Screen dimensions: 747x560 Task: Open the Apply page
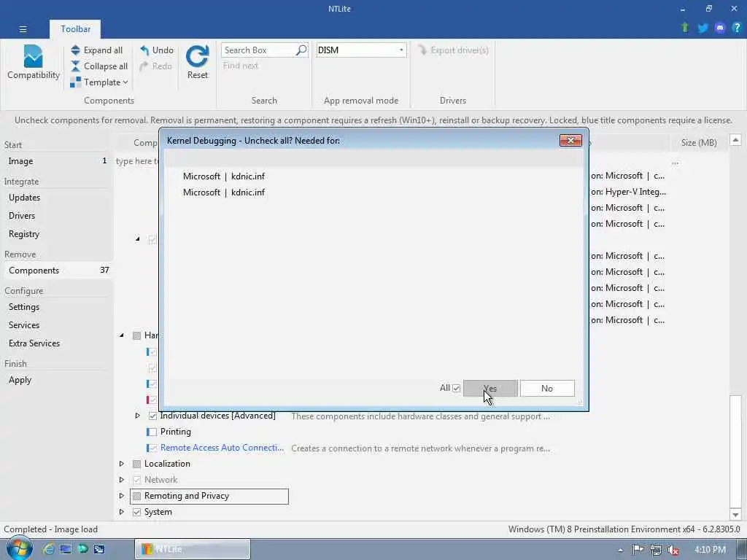[x=57, y=379]
